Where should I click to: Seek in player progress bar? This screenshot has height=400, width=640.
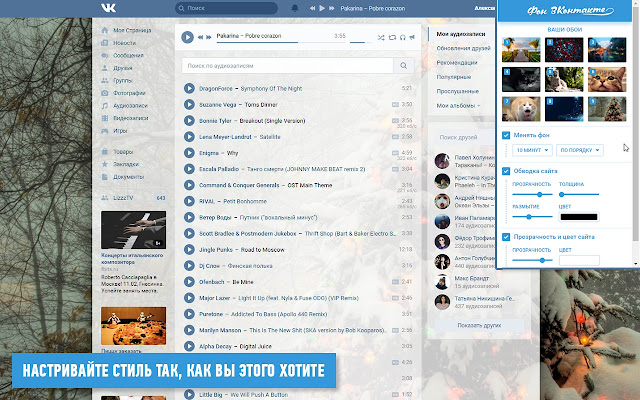click(x=281, y=42)
